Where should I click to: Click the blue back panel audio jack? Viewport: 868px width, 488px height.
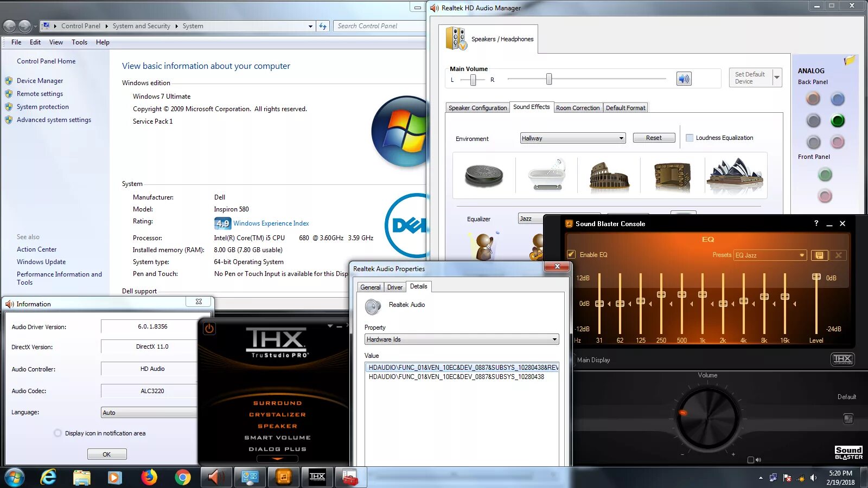click(x=838, y=99)
